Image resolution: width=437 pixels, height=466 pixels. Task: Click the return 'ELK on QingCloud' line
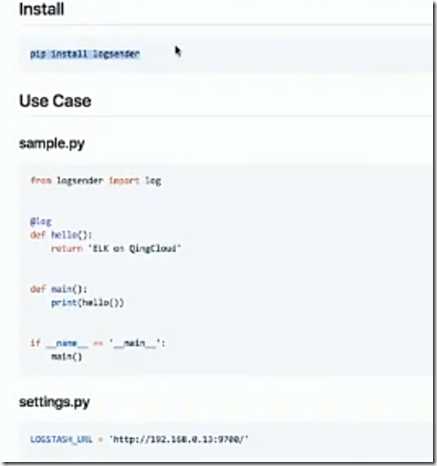(116, 248)
